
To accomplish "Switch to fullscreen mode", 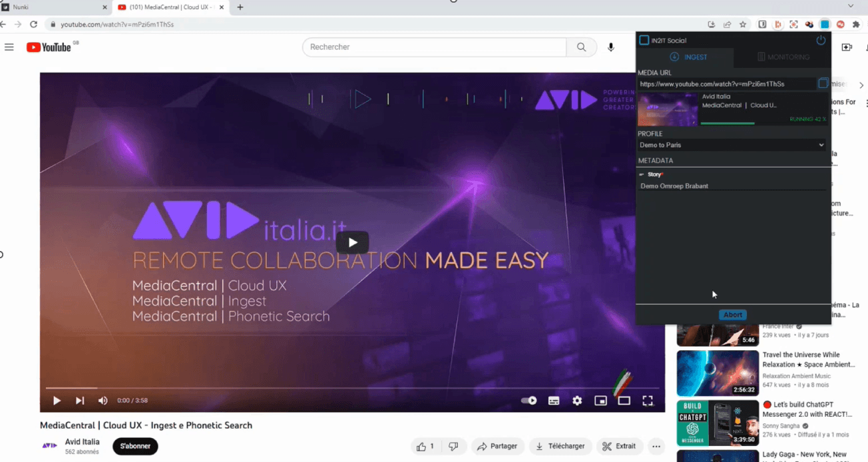I will [648, 400].
